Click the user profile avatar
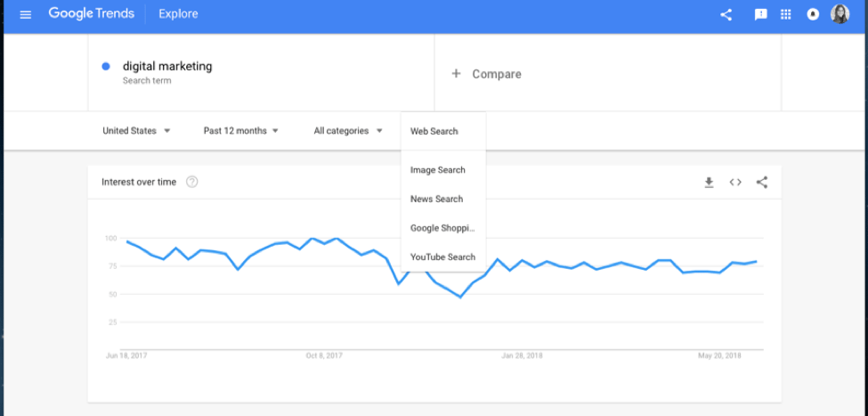868x416 pixels. coord(840,14)
